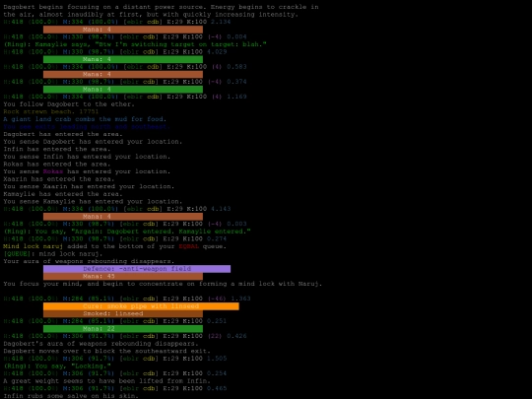Screen dimensions: 532x399
Task: Click the prompt line ending in 0.583
Action: coord(125,67)
